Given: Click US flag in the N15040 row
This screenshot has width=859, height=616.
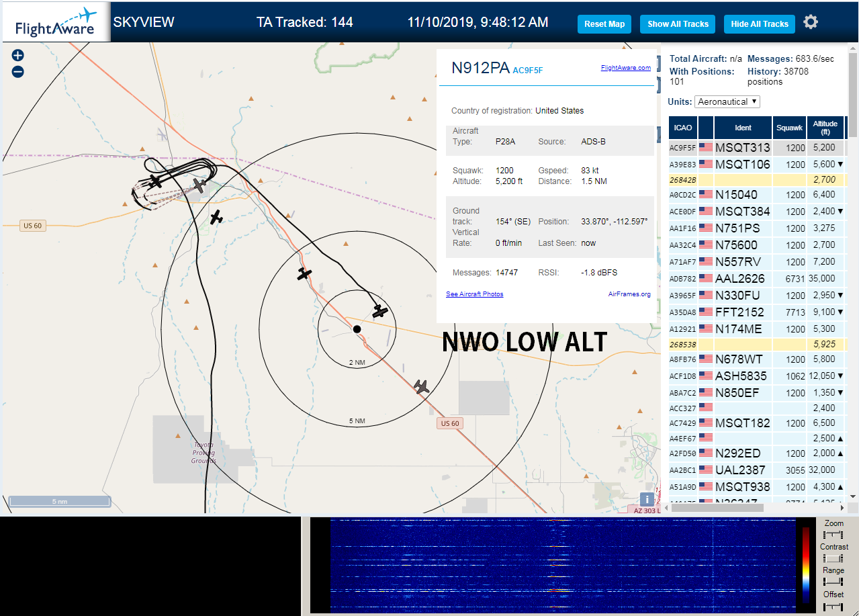Looking at the screenshot, I should [x=706, y=194].
